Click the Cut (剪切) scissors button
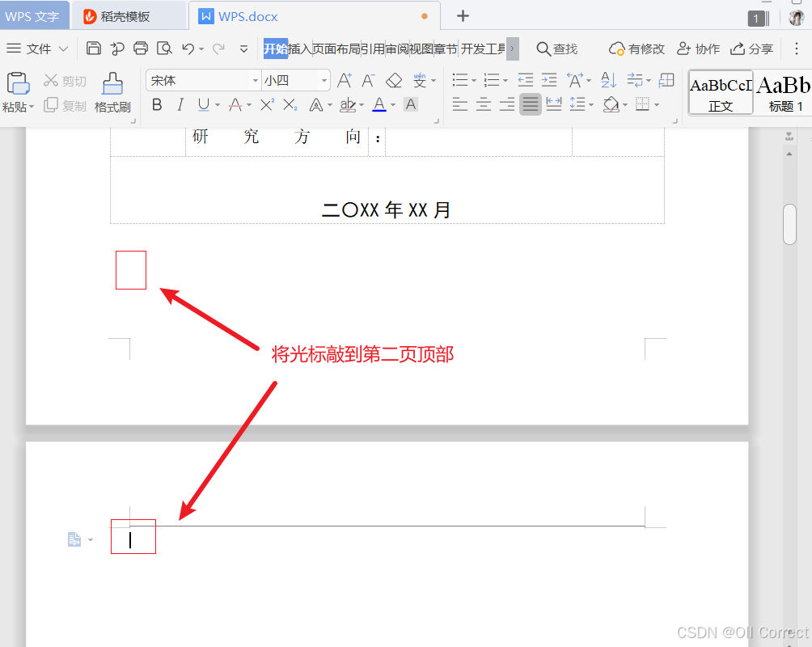Screen dimensions: 812x647 (x=65, y=81)
